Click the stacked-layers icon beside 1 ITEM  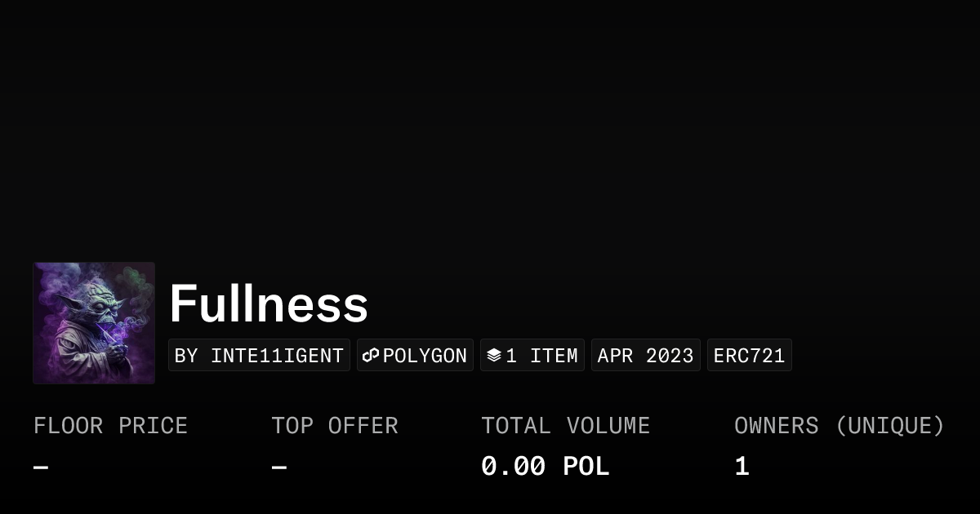click(495, 355)
